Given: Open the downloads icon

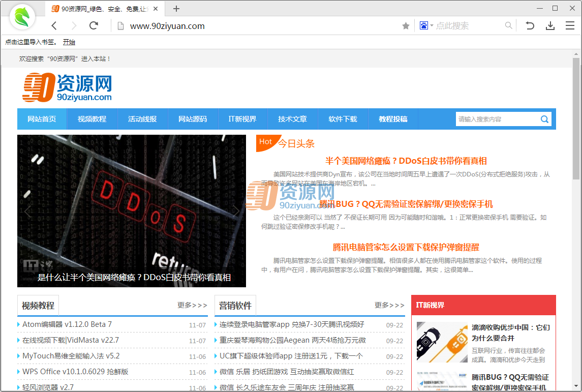Looking at the screenshot, I should (x=550, y=25).
